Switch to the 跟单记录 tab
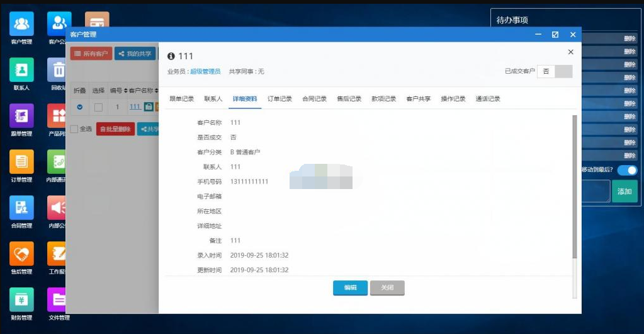This screenshot has width=644, height=334. pos(182,99)
